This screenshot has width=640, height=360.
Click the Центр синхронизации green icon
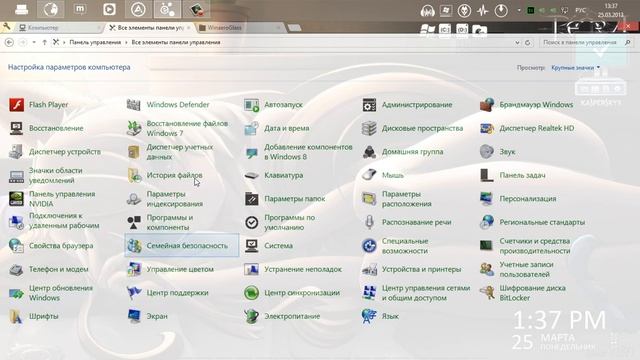(x=251, y=293)
